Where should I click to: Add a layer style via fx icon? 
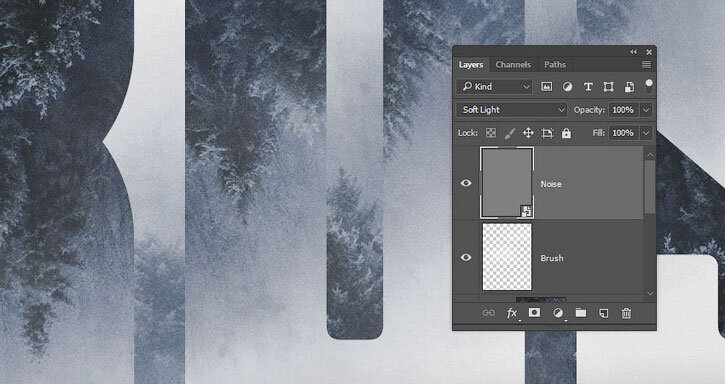coord(512,313)
